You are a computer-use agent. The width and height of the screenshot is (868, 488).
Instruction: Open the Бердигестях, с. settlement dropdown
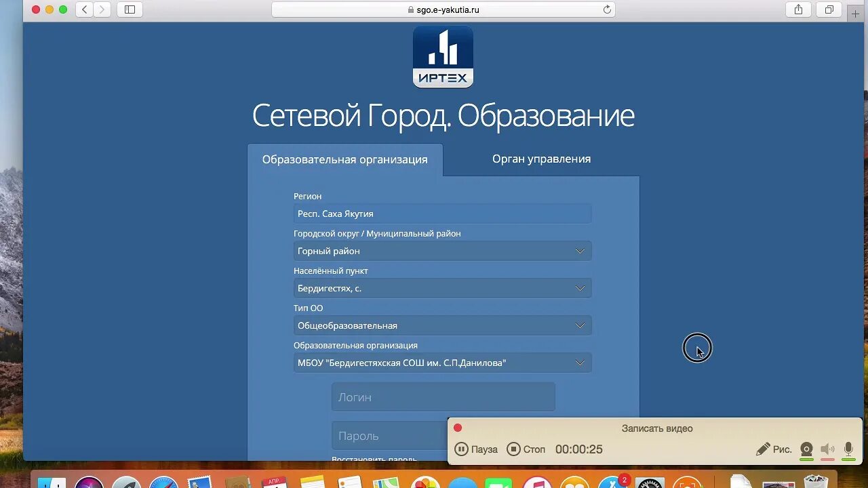point(442,288)
